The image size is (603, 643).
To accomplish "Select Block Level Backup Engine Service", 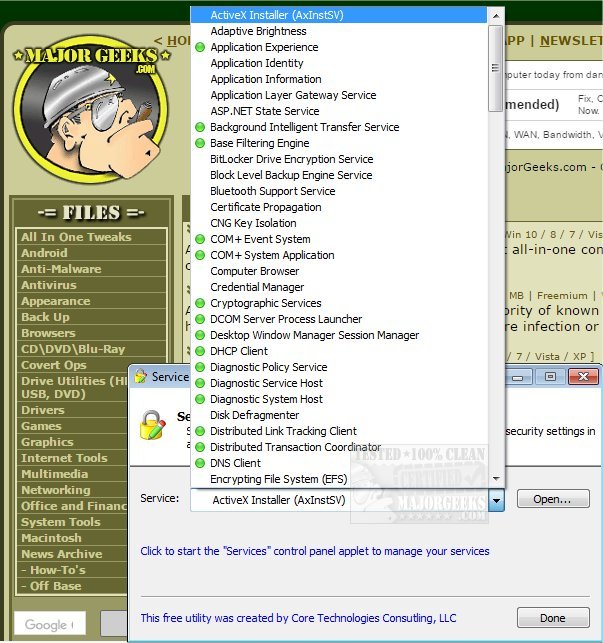I will pos(339,175).
